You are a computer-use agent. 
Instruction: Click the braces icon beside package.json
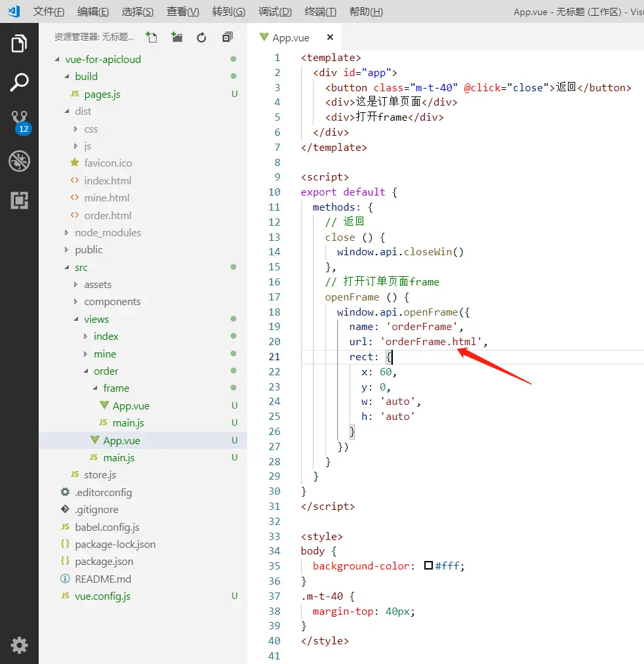(x=65, y=561)
